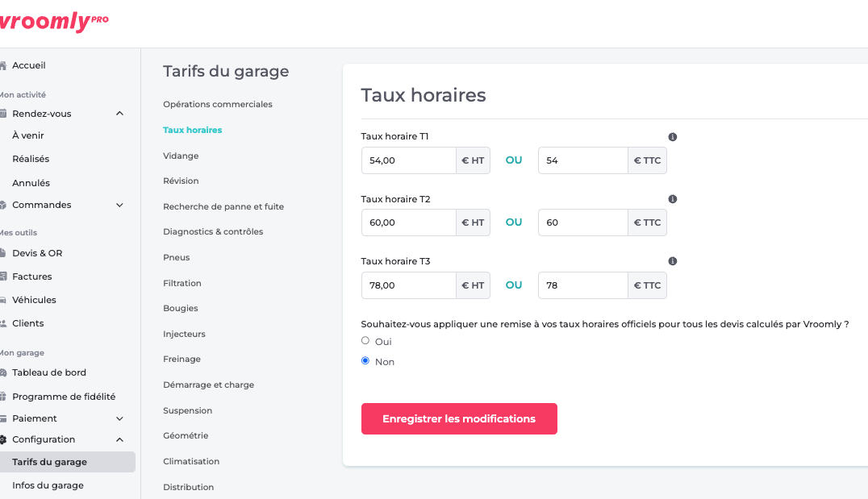This screenshot has width=868, height=499.
Task: Select the Oui radio button
Action: point(365,341)
